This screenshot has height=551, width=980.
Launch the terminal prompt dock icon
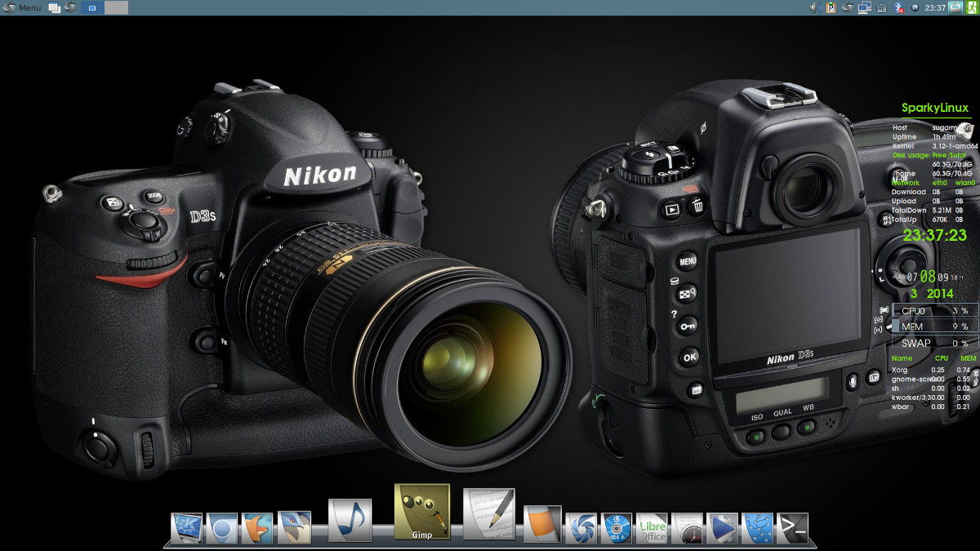(x=792, y=527)
